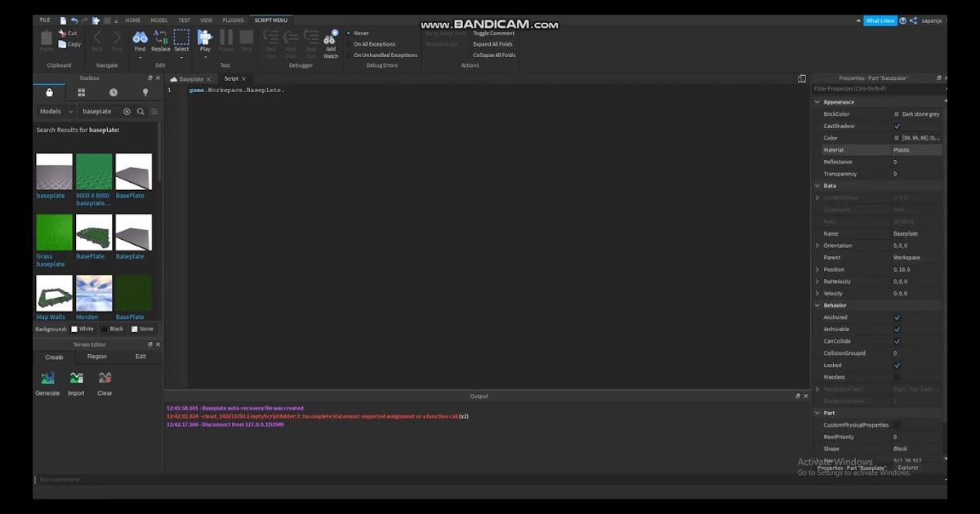Expand the Velocity property
The height and width of the screenshot is (514, 980).
pyautogui.click(x=817, y=294)
